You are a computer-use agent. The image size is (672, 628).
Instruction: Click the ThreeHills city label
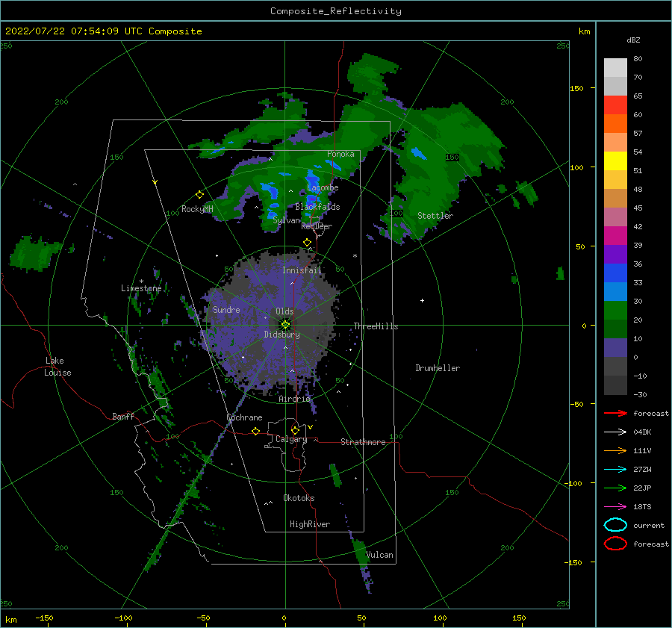(376, 326)
